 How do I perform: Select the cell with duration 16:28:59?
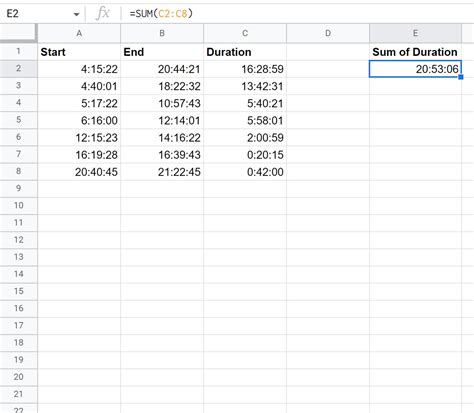[245, 69]
